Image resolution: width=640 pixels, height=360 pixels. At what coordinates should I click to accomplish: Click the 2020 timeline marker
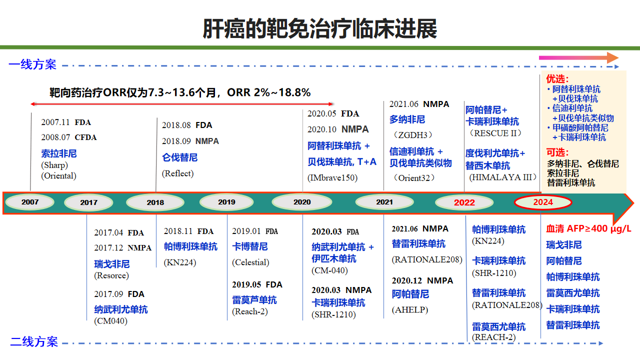(x=302, y=202)
